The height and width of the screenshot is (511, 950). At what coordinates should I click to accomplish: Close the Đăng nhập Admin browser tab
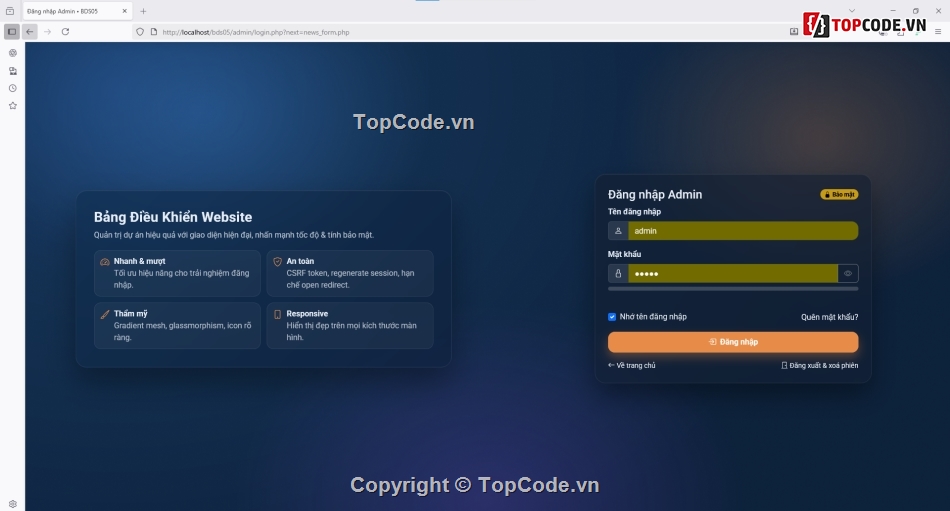click(124, 11)
